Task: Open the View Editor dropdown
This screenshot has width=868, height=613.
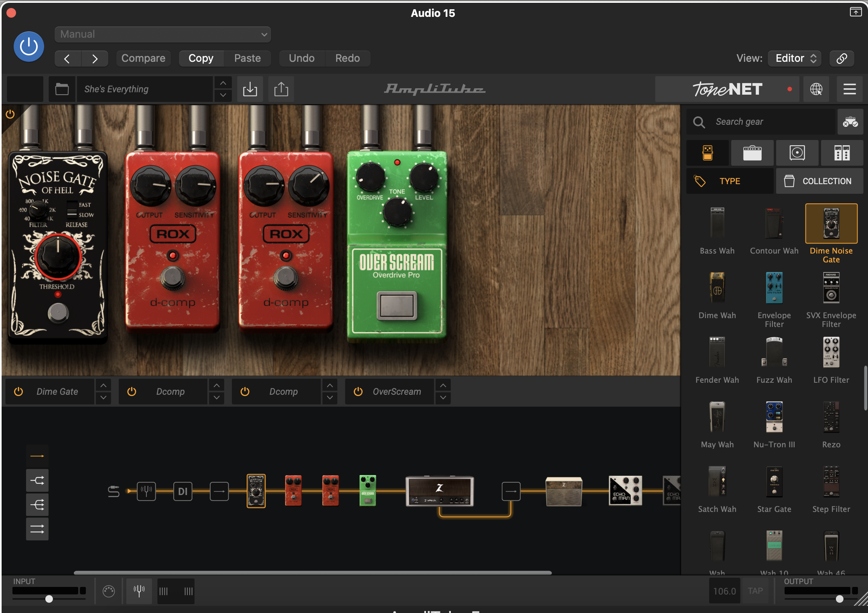Action: pyautogui.click(x=795, y=59)
